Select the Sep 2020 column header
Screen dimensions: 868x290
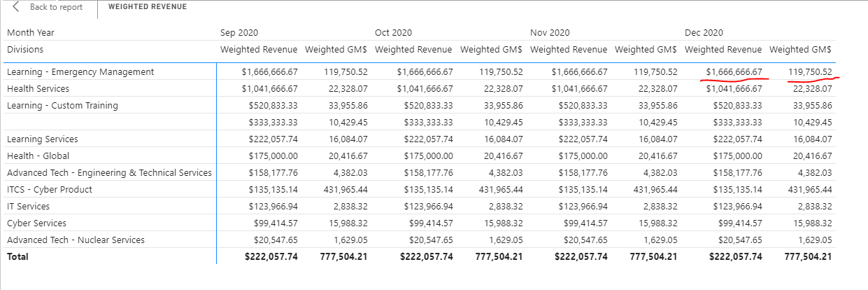tap(239, 33)
